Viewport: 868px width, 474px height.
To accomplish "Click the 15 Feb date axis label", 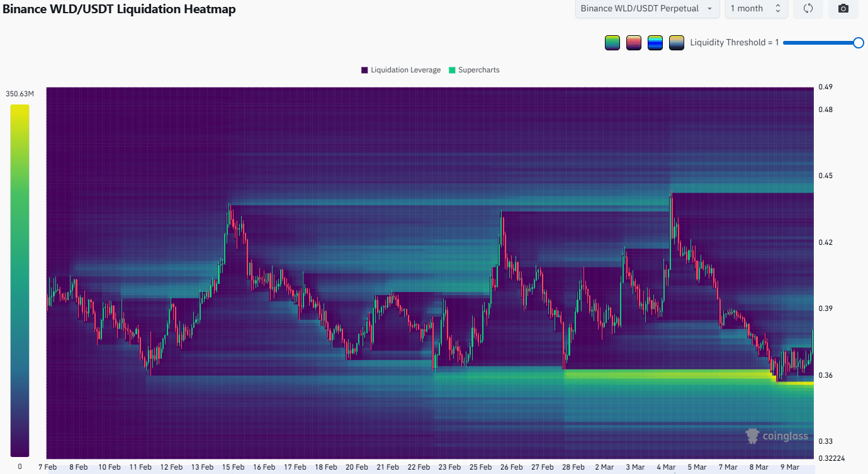I will 233,467.
